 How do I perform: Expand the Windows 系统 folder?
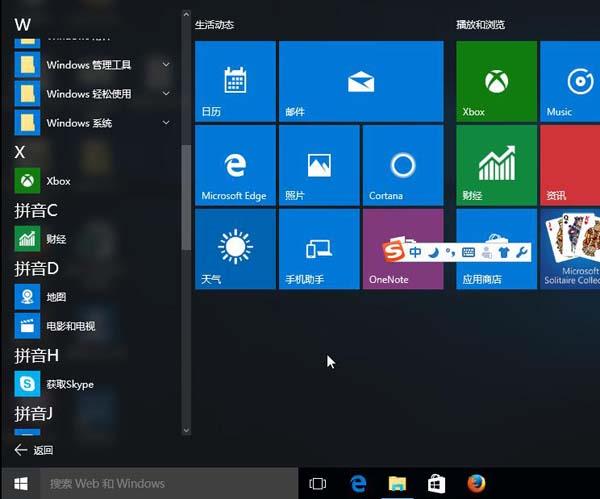click(166, 123)
